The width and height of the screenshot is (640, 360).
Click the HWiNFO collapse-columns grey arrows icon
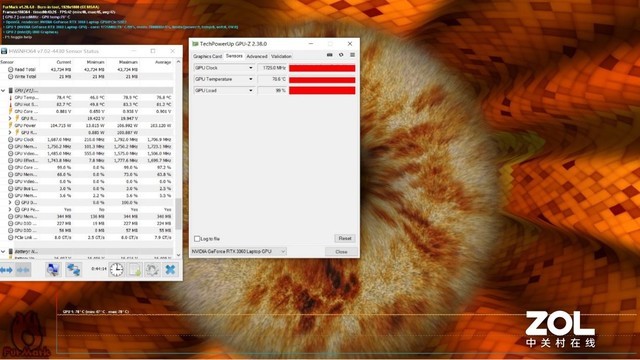[23, 270]
